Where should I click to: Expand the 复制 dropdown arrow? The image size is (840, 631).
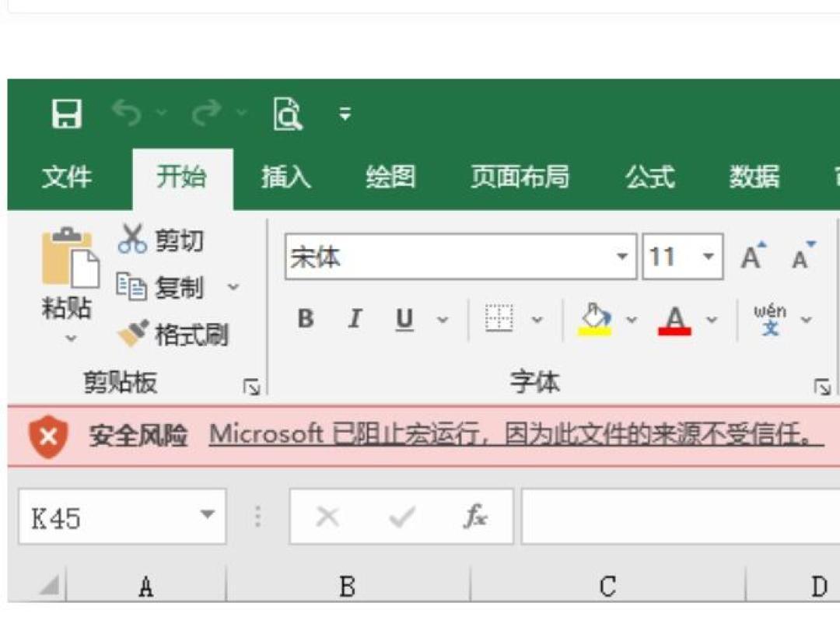pos(233,287)
